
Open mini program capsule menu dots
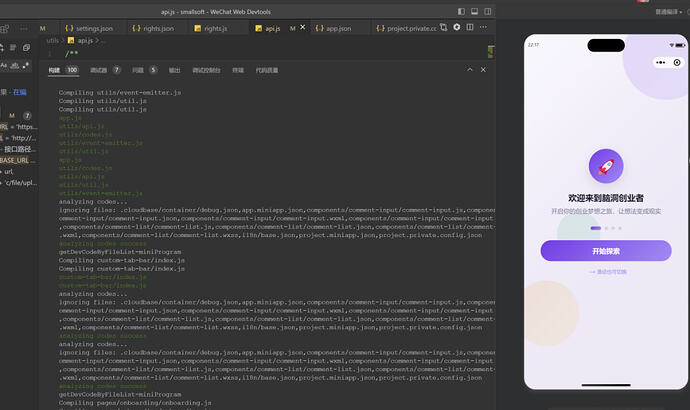pyautogui.click(x=661, y=62)
